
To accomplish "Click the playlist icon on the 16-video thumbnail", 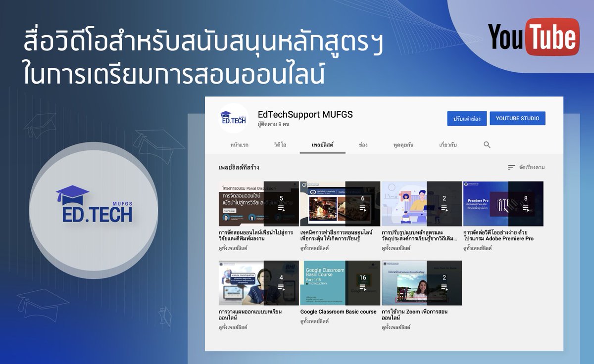I will click(x=363, y=287).
